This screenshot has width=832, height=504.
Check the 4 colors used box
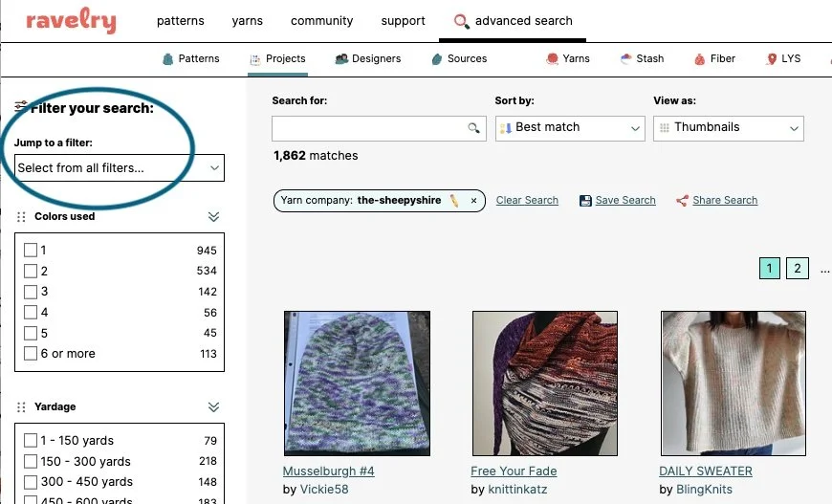31,312
